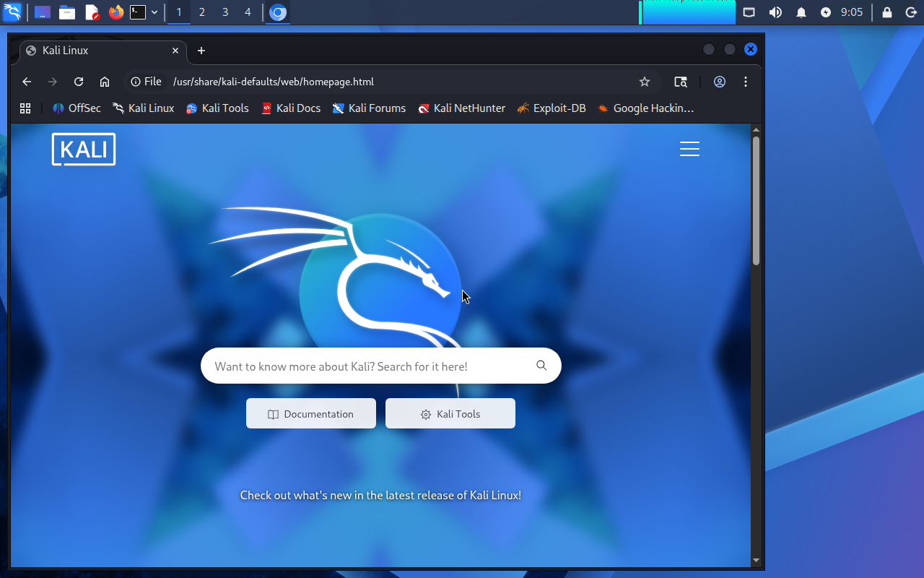Open the Kali page hamburger menu

point(689,149)
